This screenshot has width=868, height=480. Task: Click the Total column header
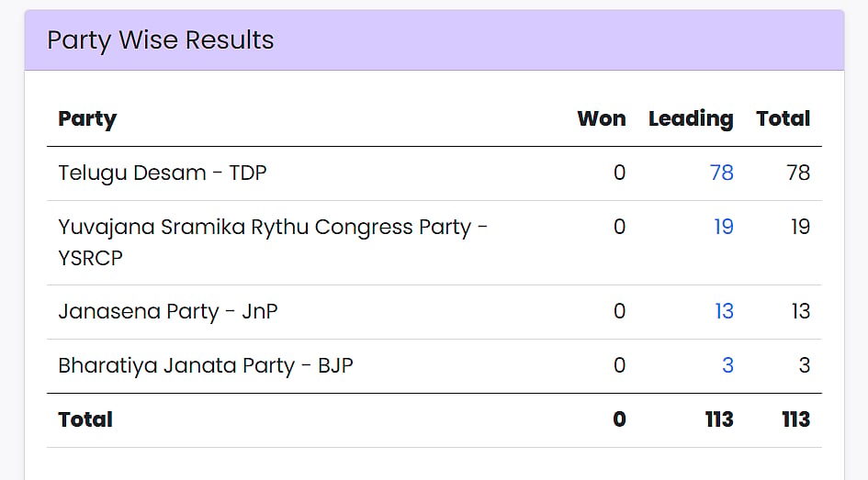[x=783, y=119]
